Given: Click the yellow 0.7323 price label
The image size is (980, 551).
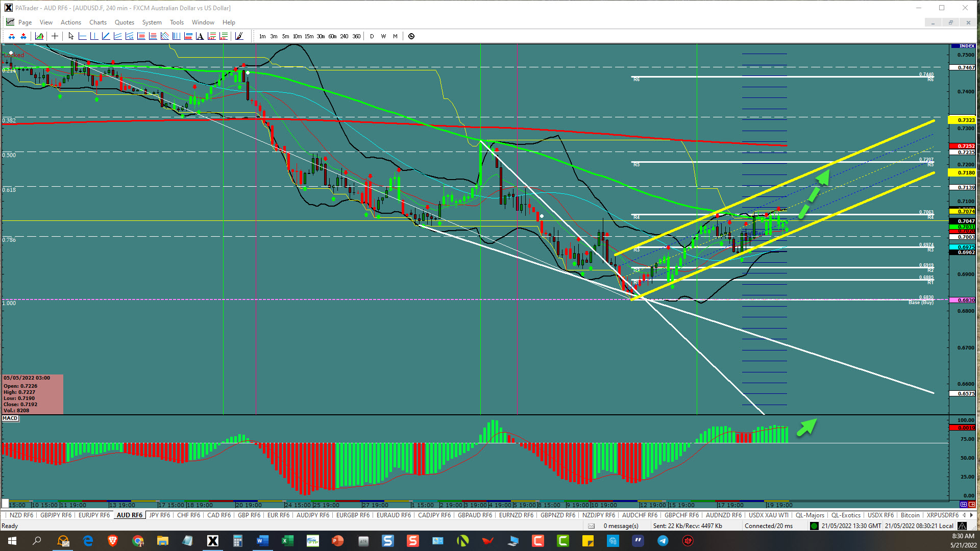Looking at the screenshot, I should [962, 120].
